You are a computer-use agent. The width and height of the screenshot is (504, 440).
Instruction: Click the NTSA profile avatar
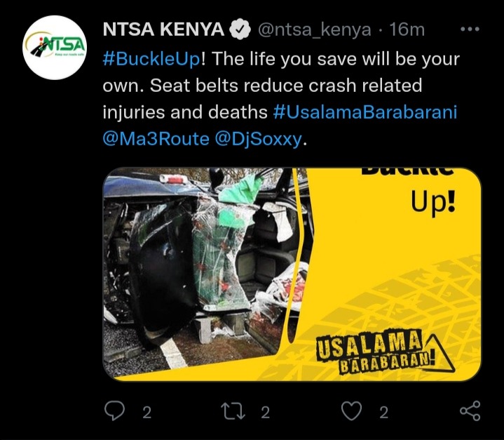[55, 48]
